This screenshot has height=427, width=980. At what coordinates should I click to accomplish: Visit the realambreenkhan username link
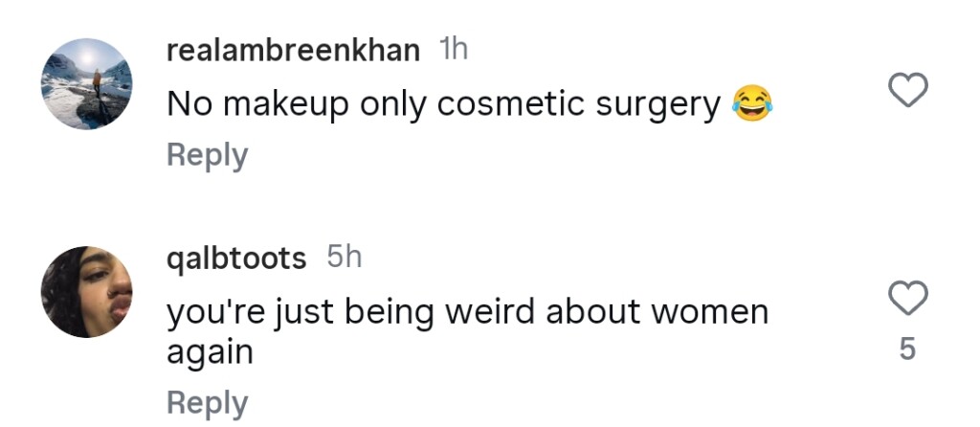(x=293, y=51)
